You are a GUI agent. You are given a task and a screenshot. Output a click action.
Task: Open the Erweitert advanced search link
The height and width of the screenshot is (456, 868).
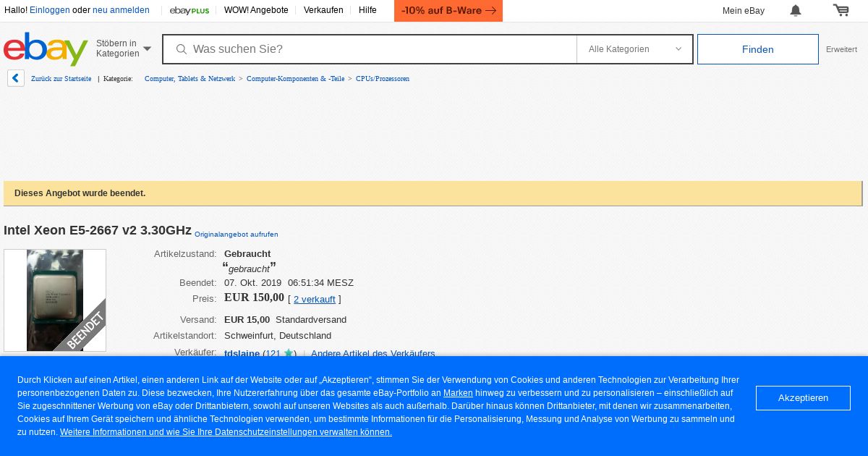tap(841, 49)
